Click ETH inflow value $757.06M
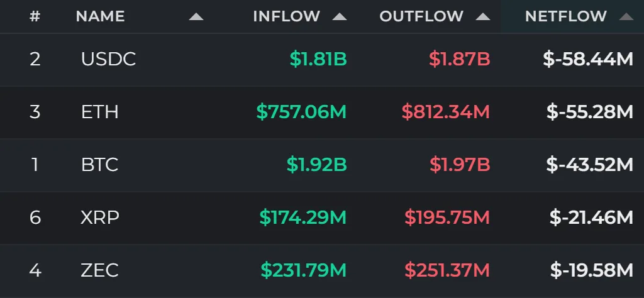The height and width of the screenshot is (298, 644). tap(301, 112)
